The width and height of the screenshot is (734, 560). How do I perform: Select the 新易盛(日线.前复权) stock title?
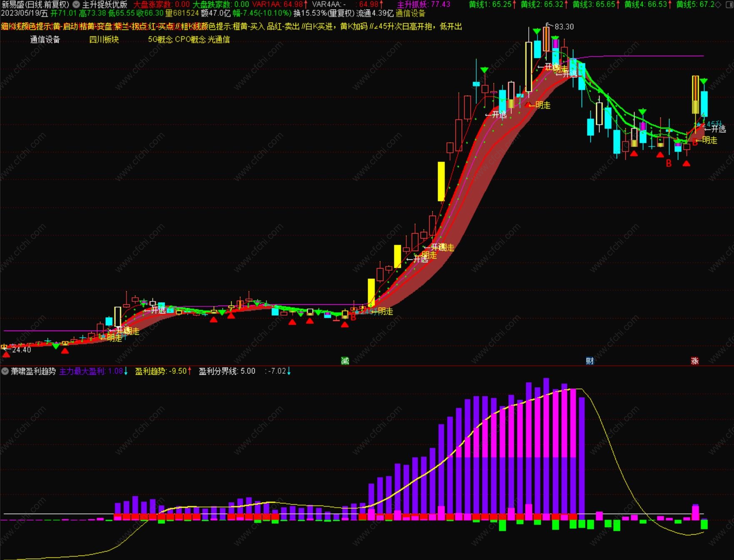pos(35,5)
